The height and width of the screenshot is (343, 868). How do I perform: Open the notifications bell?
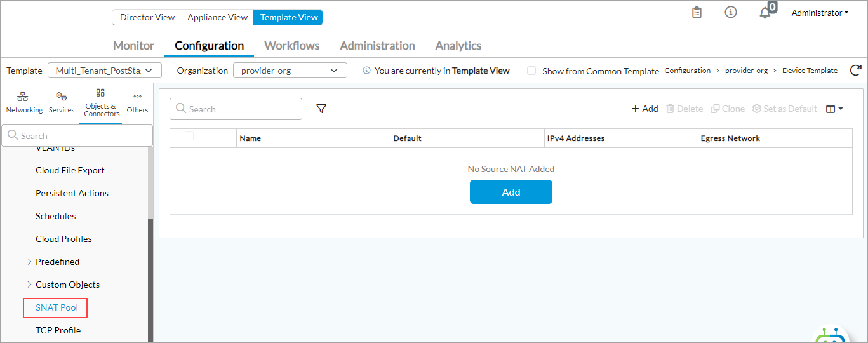(x=765, y=13)
